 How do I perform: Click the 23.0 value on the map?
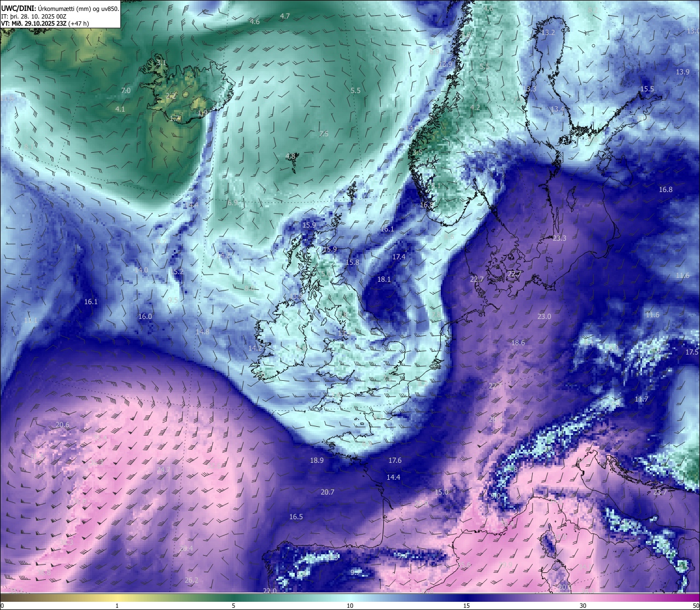coord(544,317)
